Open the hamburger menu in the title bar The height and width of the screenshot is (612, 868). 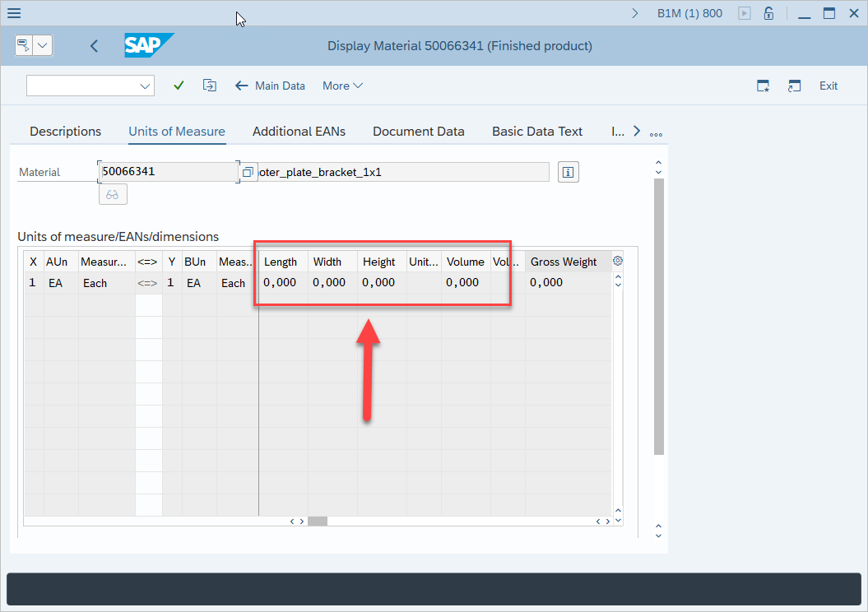click(14, 12)
